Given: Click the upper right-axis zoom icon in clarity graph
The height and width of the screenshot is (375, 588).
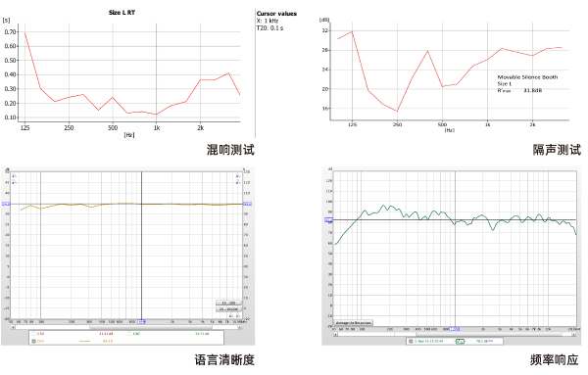Looking at the screenshot, I should tap(238, 175).
